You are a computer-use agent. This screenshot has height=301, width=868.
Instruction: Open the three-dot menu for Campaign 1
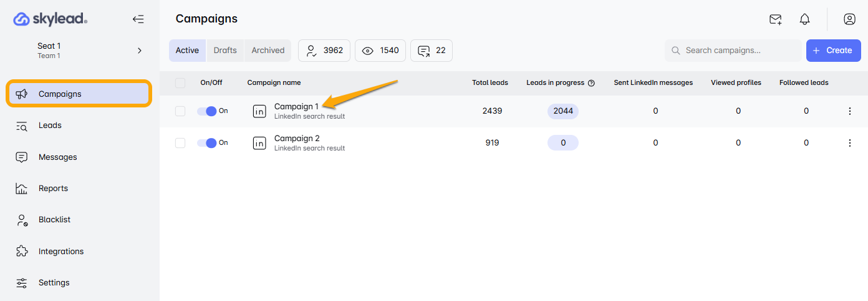(x=849, y=111)
